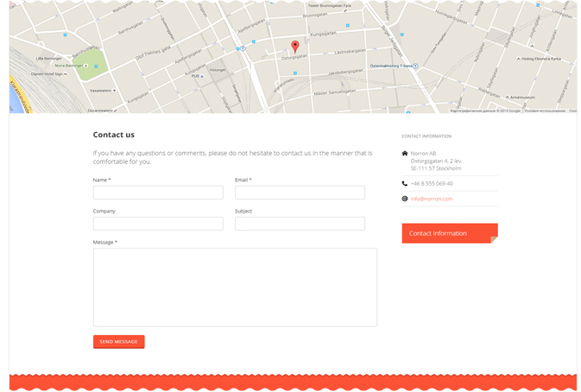Click the Google map data copyright text
581x392 pixels.
[x=485, y=111]
